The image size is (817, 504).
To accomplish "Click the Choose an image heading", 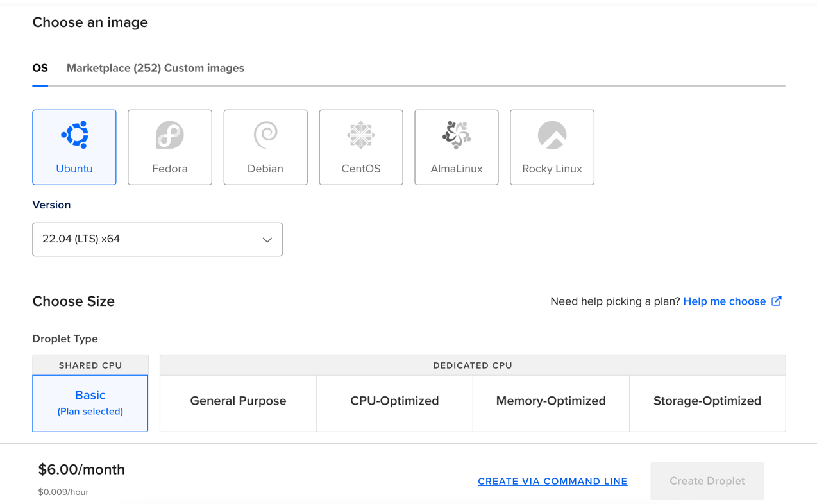I will [90, 22].
